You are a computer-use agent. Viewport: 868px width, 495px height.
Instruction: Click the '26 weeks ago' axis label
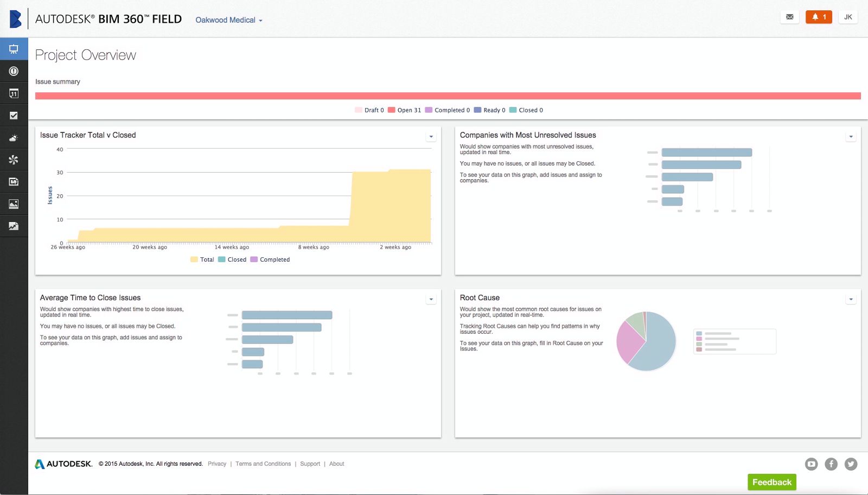coord(68,247)
